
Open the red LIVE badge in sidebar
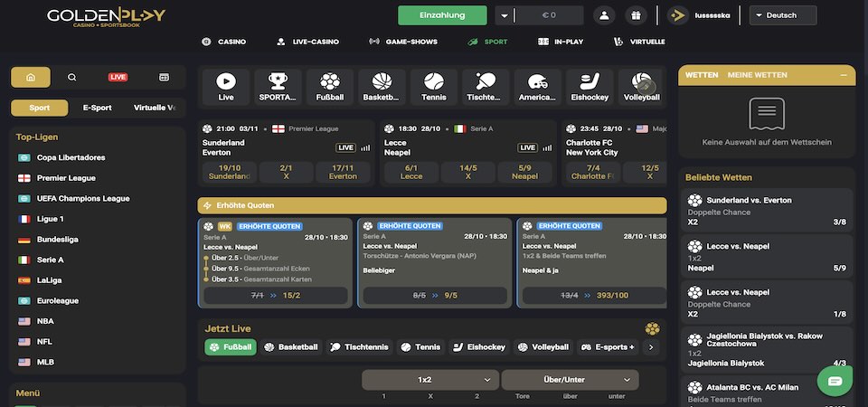(x=118, y=78)
